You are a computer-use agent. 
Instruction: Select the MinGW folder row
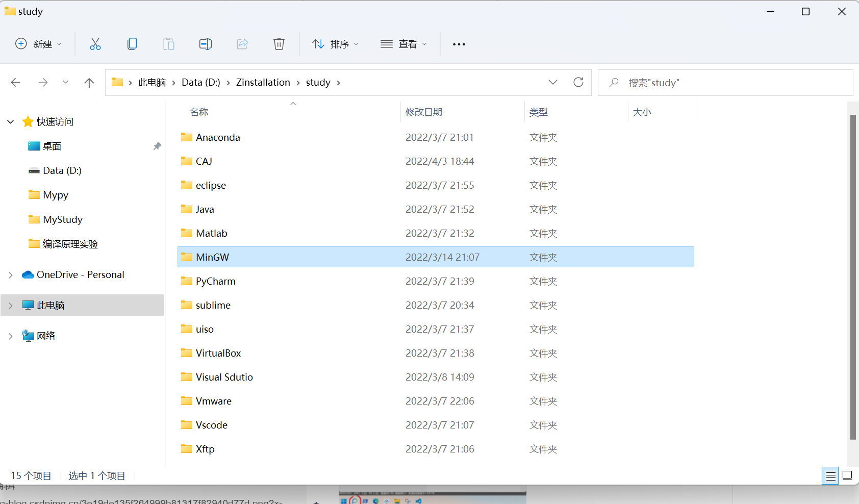[436, 257]
